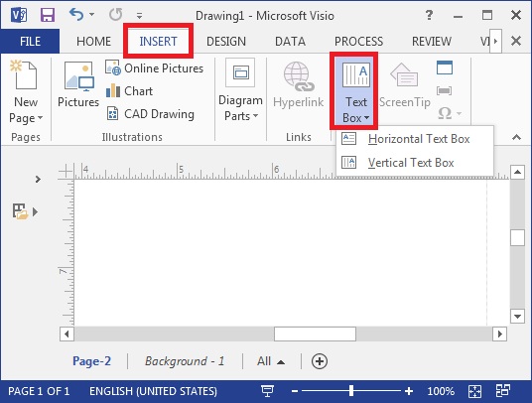
Task: Open the DATA ribbon tab
Action: [x=290, y=42]
